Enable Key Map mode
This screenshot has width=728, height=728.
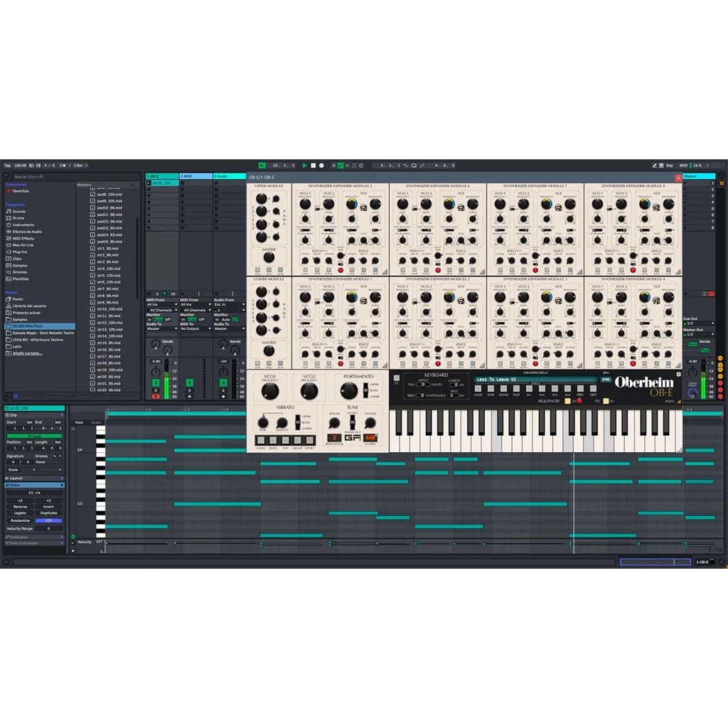[670, 165]
